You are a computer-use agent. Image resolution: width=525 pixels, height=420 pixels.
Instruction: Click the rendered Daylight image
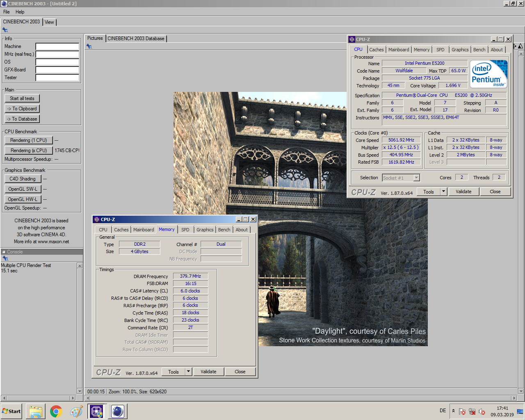tap(301, 219)
